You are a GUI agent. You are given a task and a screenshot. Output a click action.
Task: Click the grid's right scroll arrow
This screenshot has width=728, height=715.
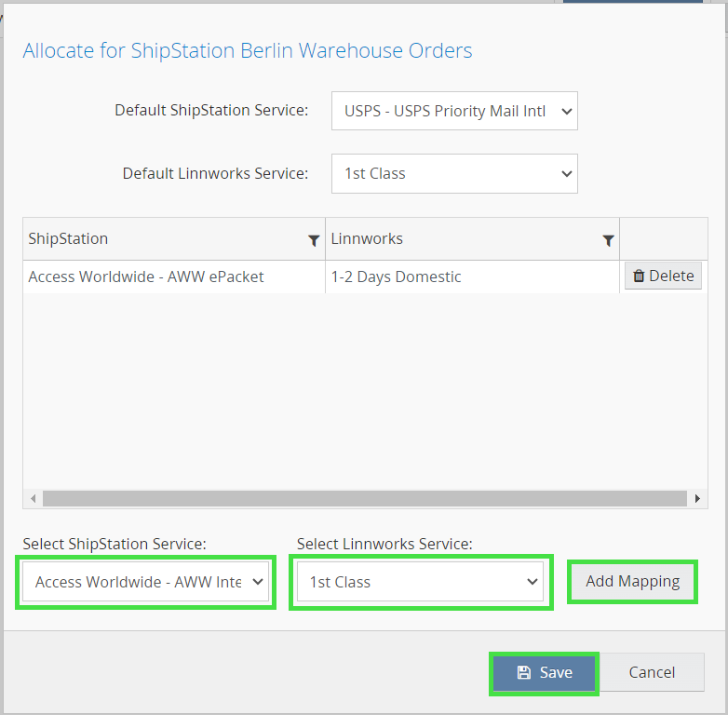(698, 499)
